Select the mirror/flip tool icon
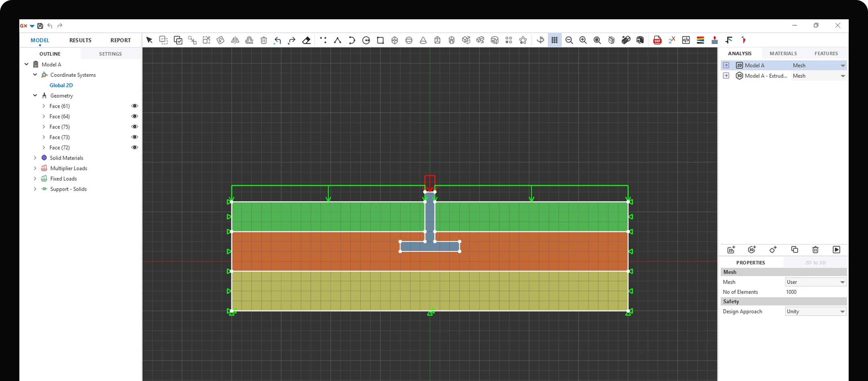The height and width of the screenshot is (381, 868). click(x=235, y=40)
